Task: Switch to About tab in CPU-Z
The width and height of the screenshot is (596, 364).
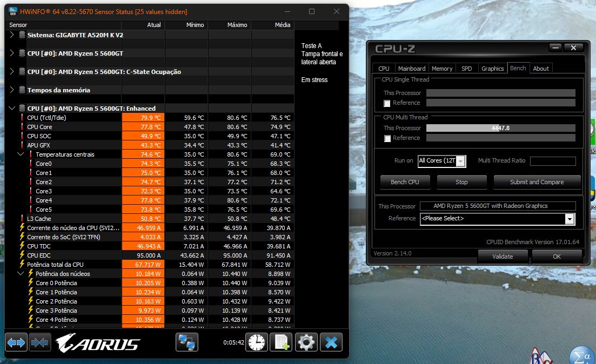Action: [x=540, y=69]
